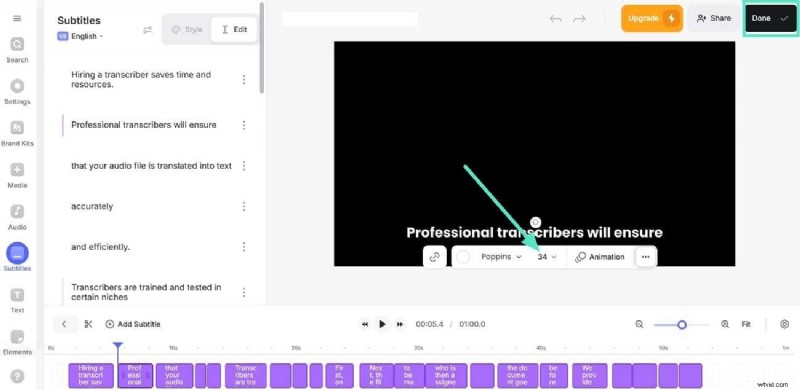Open the Animation options

pos(599,257)
